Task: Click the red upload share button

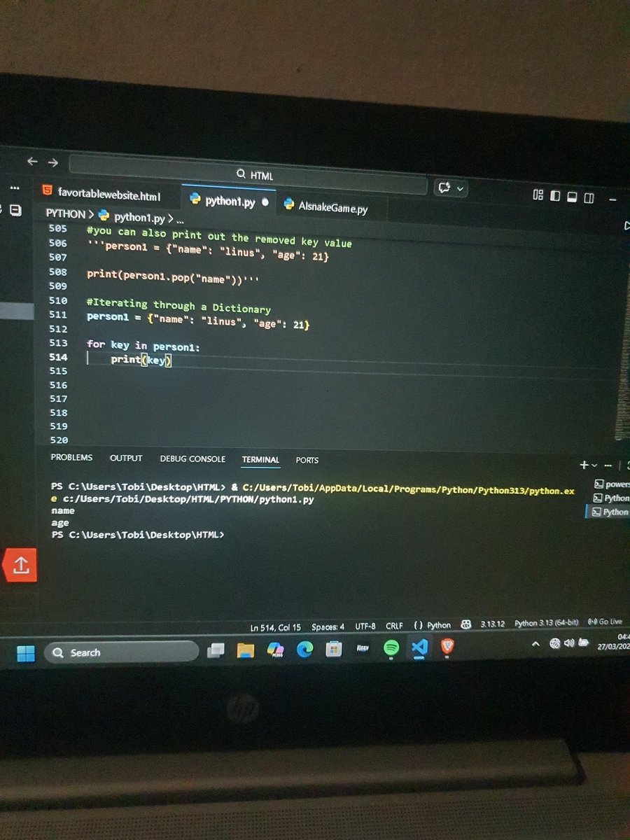Action: pos(19,565)
